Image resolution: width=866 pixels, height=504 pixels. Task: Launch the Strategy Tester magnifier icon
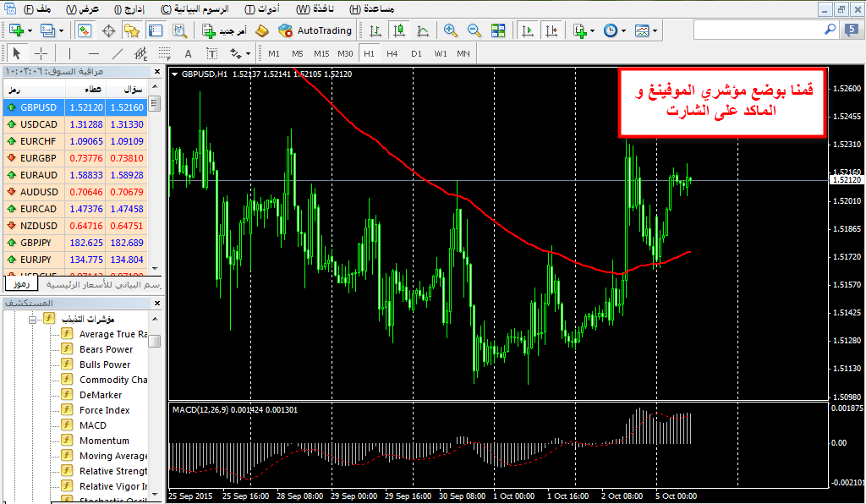180,31
